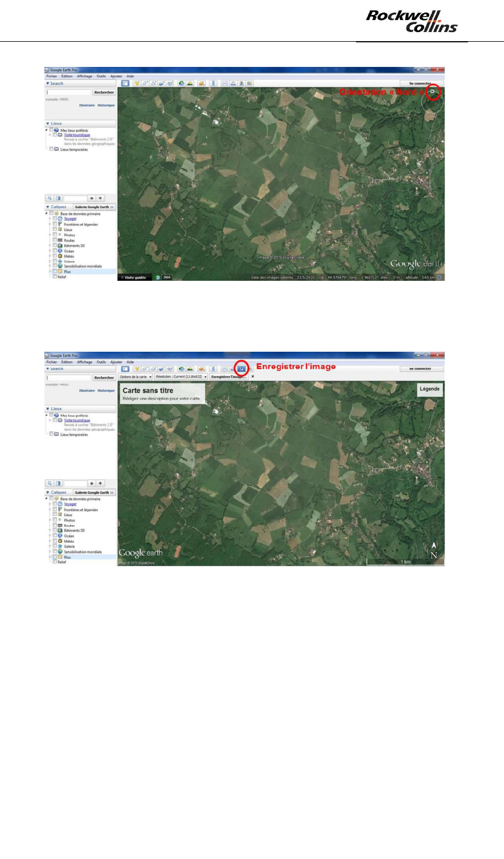
Task: Open the Aide menu in the second screenshot
Action: tap(130, 361)
